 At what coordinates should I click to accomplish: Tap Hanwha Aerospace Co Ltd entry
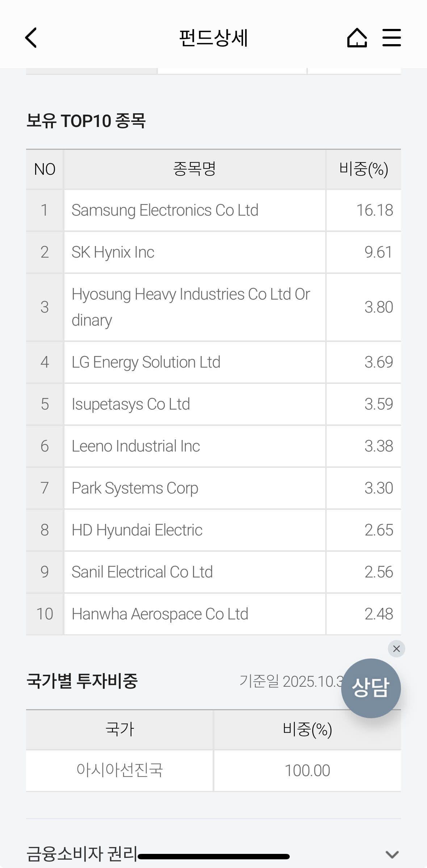(160, 614)
